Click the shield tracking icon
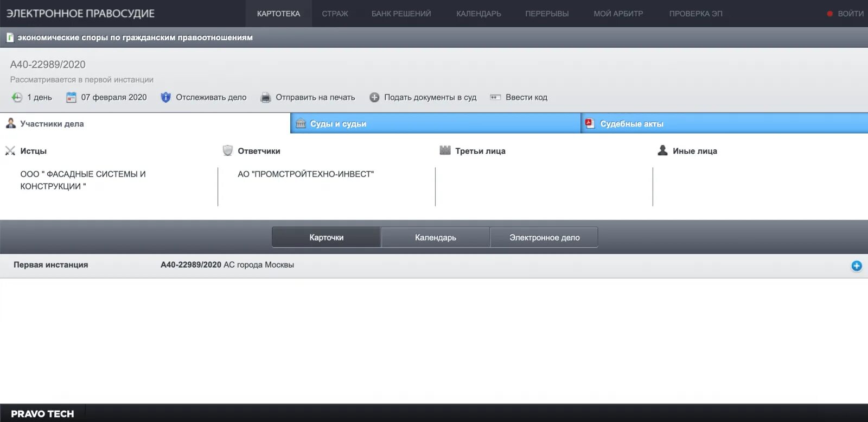Viewport: 868px width, 422px height. coord(165,97)
